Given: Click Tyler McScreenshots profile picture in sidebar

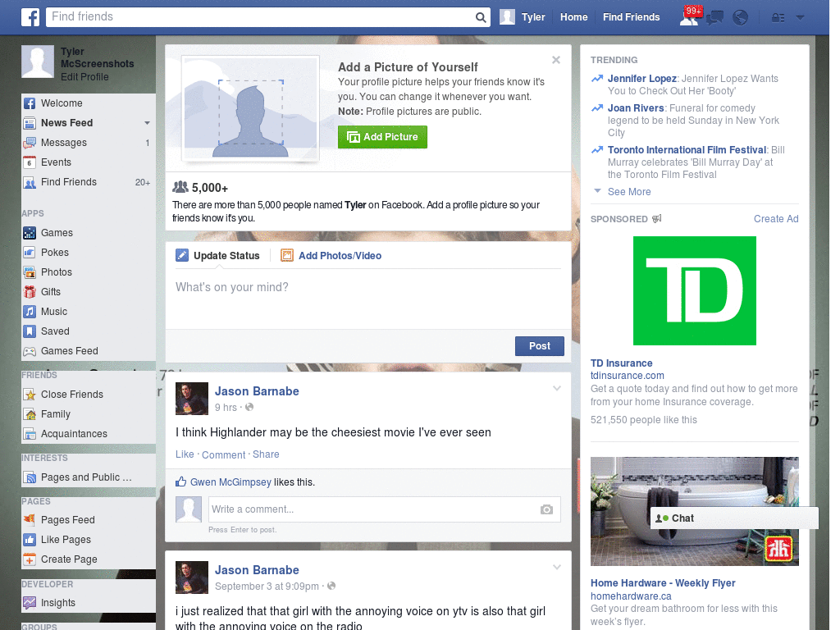Looking at the screenshot, I should point(38,62).
